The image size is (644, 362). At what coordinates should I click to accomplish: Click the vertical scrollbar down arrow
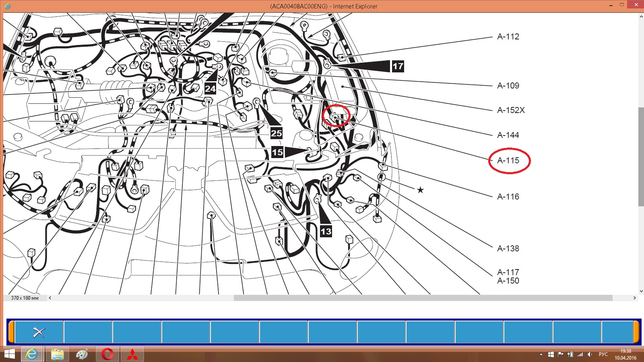click(641, 291)
